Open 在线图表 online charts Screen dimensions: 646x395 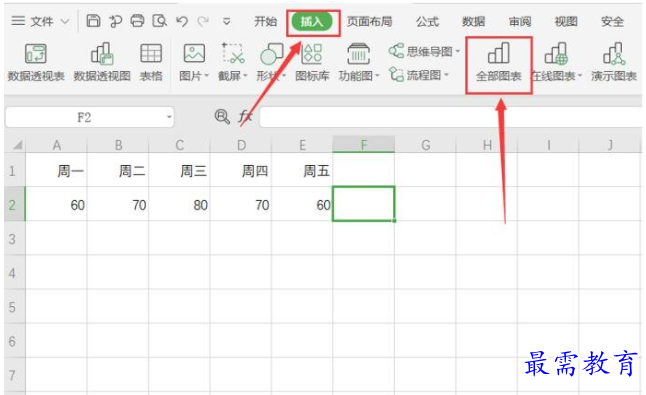pos(556,63)
